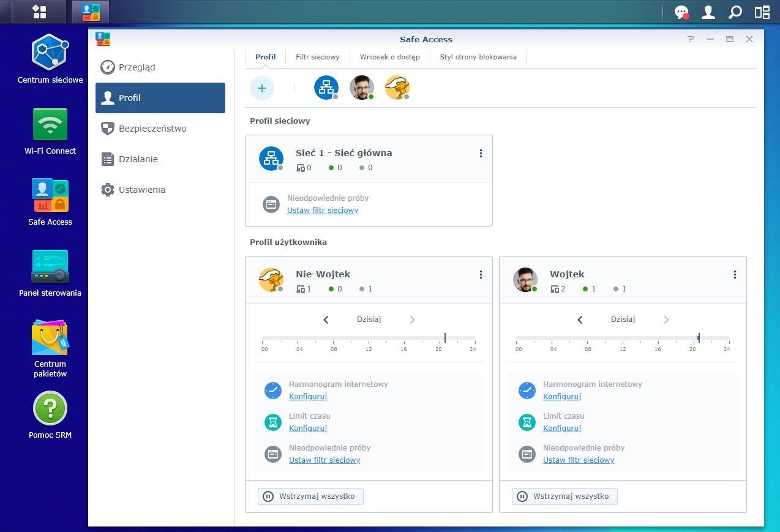Click Konfiguruj under Wojtek Harmonogram internetowy
Image resolution: width=780 pixels, height=532 pixels.
(x=562, y=397)
